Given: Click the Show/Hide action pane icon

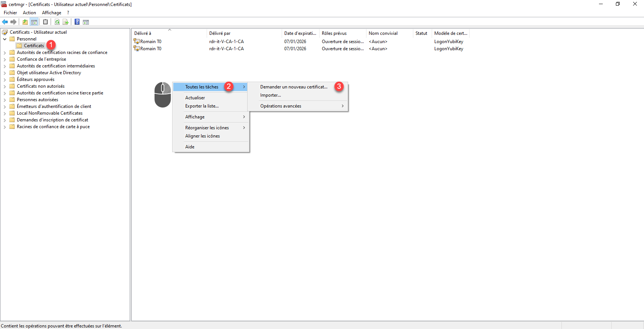Looking at the screenshot, I should pos(86,22).
